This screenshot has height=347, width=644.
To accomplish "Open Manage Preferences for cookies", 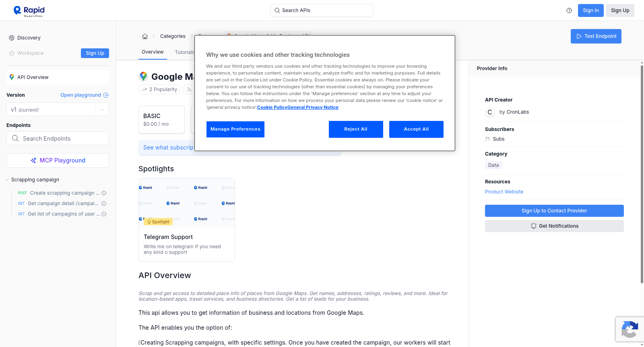I will (x=235, y=129).
